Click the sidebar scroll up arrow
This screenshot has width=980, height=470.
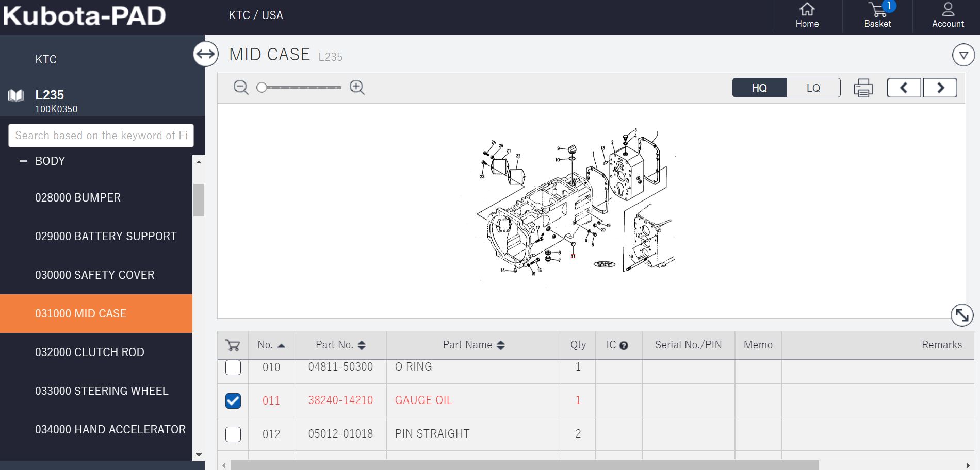pyautogui.click(x=199, y=162)
